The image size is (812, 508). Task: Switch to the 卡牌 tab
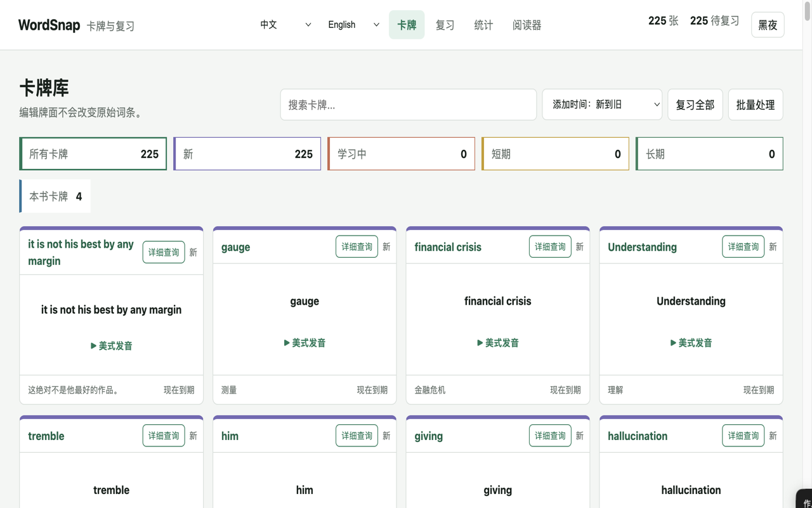tap(407, 25)
